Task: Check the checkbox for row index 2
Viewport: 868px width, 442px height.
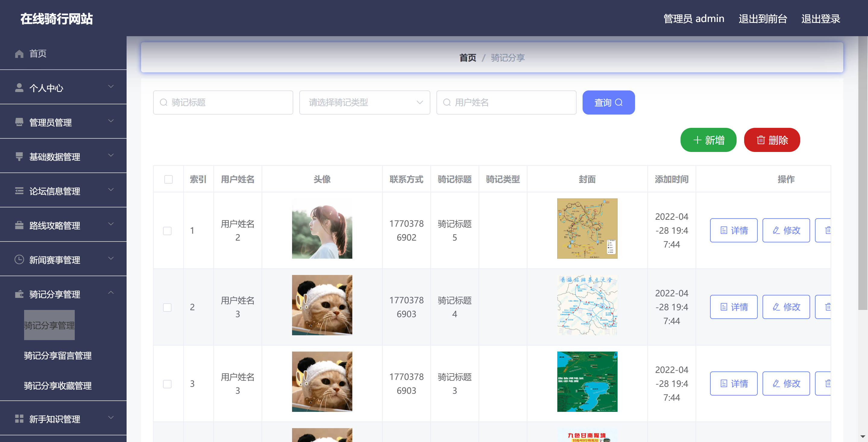Action: tap(168, 307)
